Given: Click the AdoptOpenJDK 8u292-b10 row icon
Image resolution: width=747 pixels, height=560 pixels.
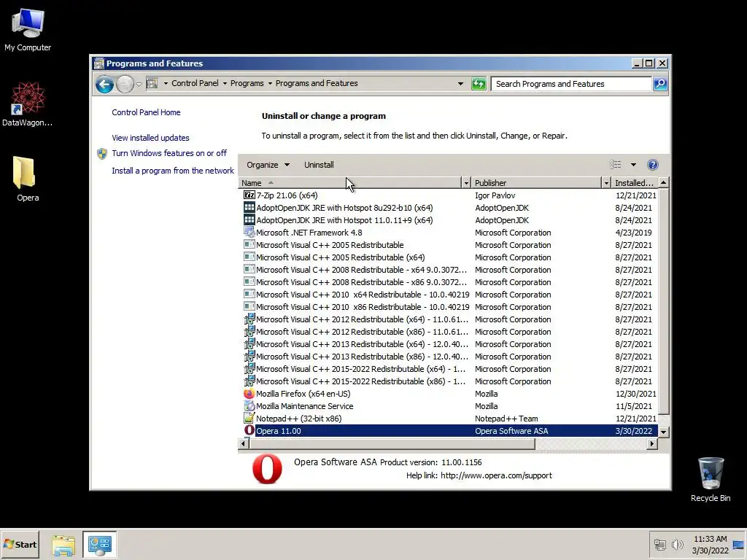Looking at the screenshot, I should [249, 208].
